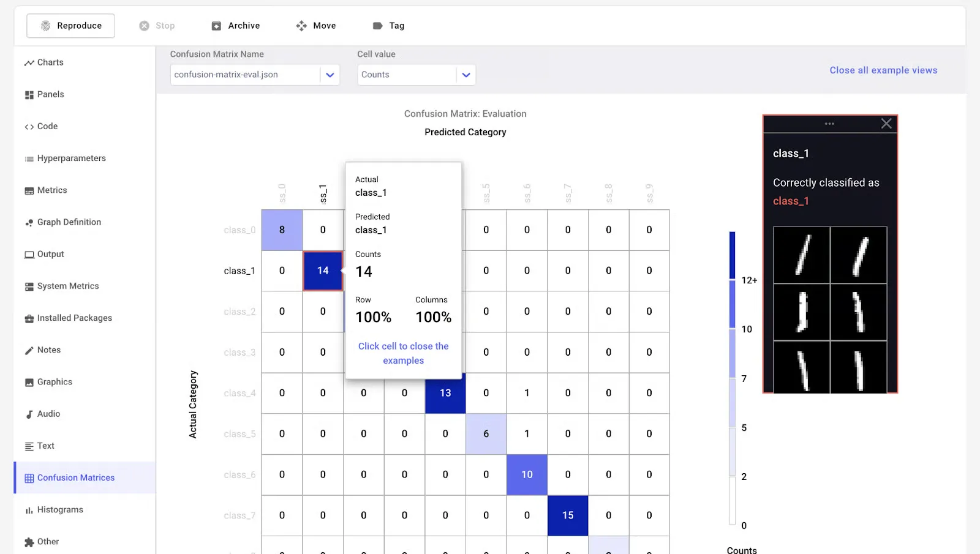Click the Predicted Category axis title
This screenshot has width=980, height=554.
466,132
